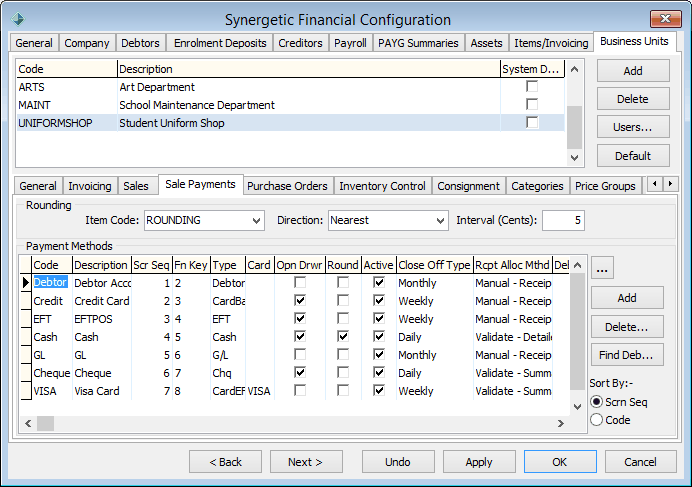
Task: Confirm with the OK button
Action: (560, 462)
